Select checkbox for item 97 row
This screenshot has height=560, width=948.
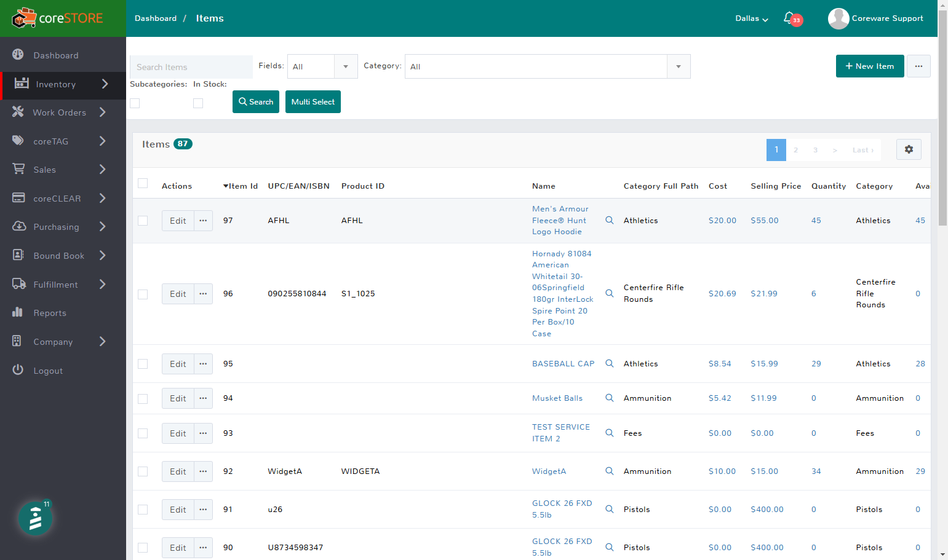click(143, 221)
